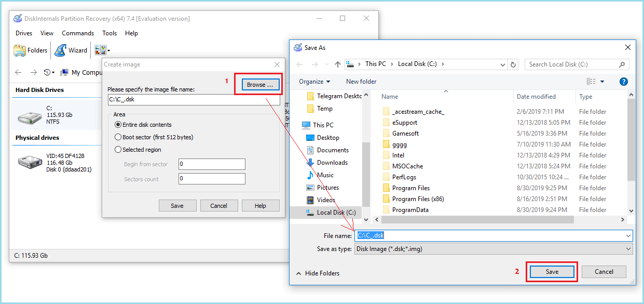Image resolution: width=644 pixels, height=304 pixels.
Task: Select Entire disk contents radio button
Action: [118, 125]
